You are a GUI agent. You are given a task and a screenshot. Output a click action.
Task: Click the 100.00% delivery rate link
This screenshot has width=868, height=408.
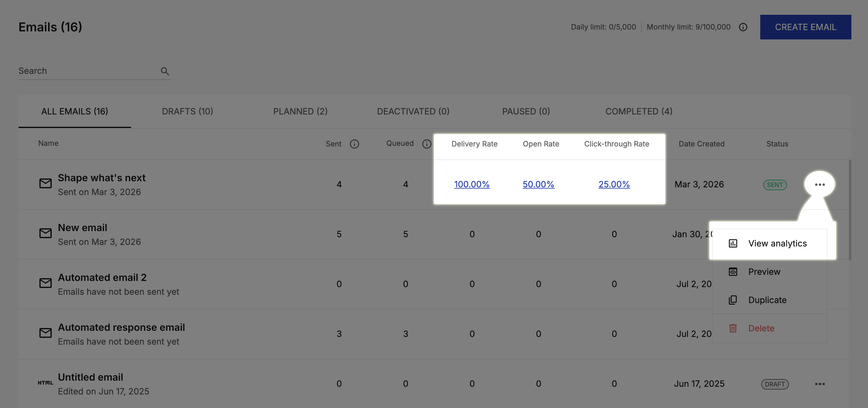[x=472, y=184]
